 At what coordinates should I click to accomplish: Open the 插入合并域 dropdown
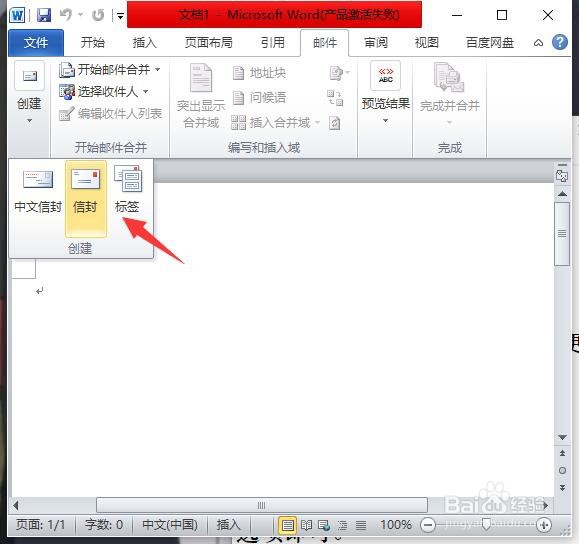click(x=275, y=122)
